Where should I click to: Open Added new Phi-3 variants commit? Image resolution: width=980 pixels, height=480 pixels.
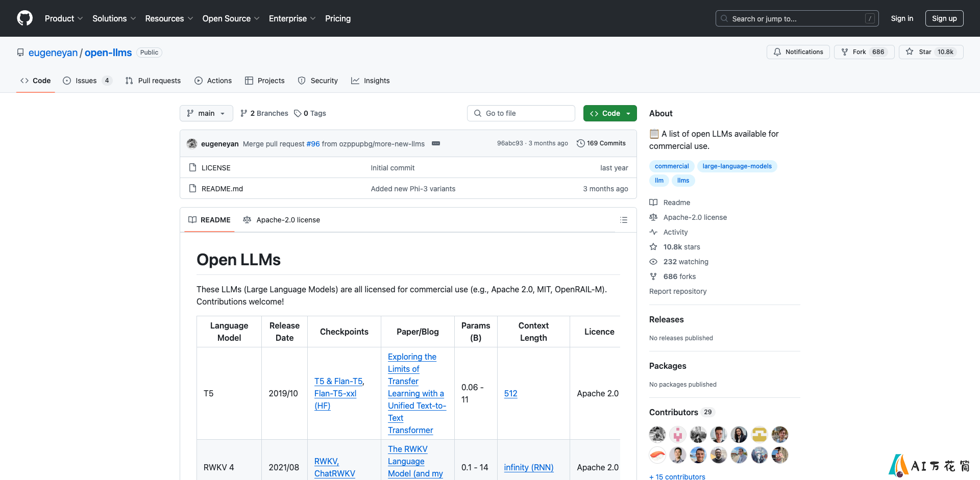pos(413,189)
